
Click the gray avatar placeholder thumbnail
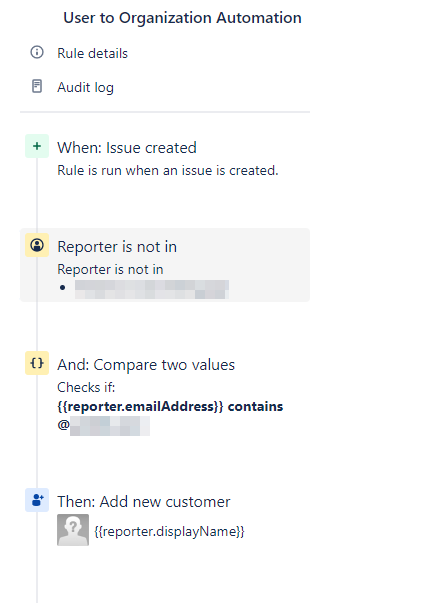(x=73, y=530)
